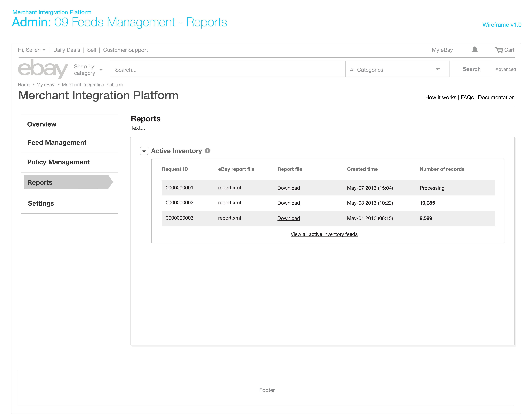Click Merchant Integration Platform breadcrumb

click(92, 85)
